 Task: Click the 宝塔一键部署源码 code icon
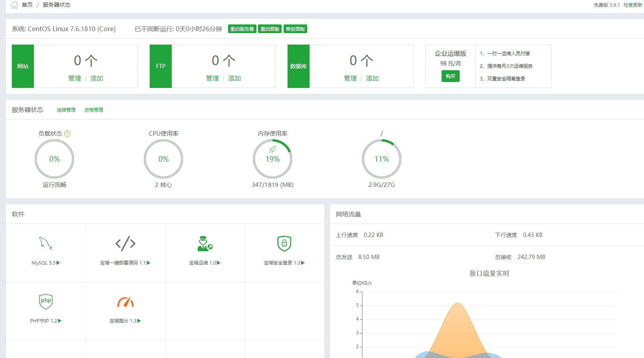(125, 243)
